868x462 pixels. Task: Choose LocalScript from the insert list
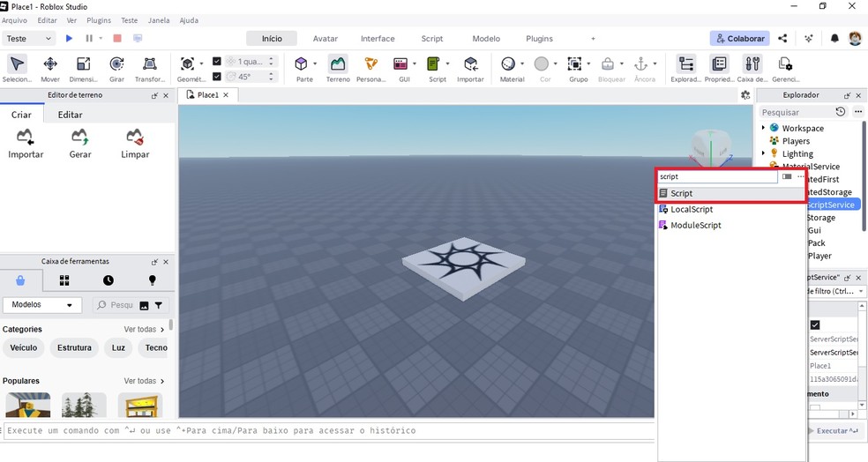(691, 210)
